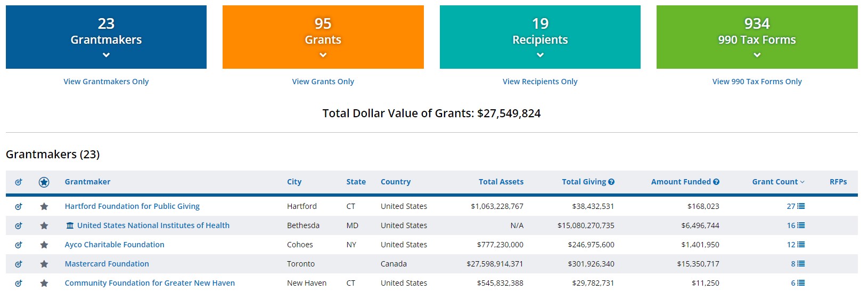The height and width of the screenshot is (291, 868).
Task: Sort by the City column header
Action: click(x=294, y=182)
